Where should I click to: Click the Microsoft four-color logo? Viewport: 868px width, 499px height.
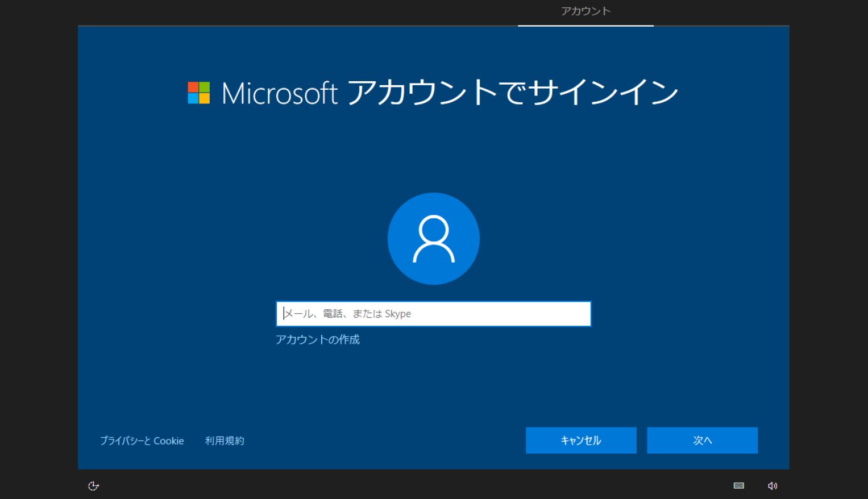(x=199, y=93)
